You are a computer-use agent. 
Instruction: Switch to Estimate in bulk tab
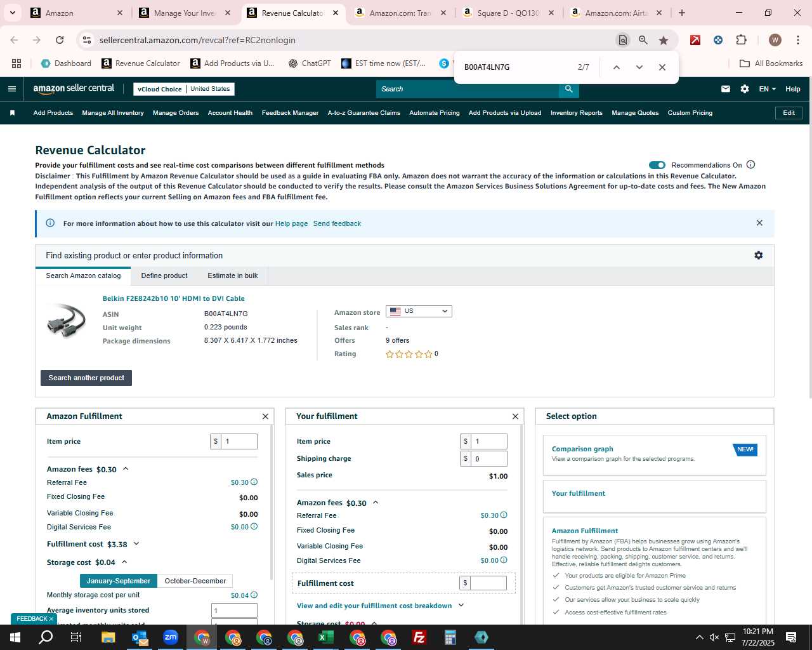pos(233,275)
